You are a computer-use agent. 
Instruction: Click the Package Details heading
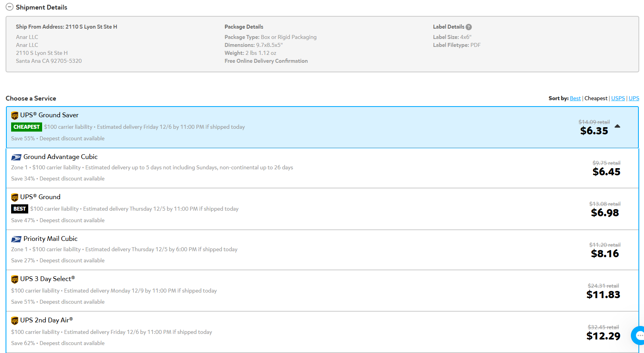pyautogui.click(x=244, y=27)
